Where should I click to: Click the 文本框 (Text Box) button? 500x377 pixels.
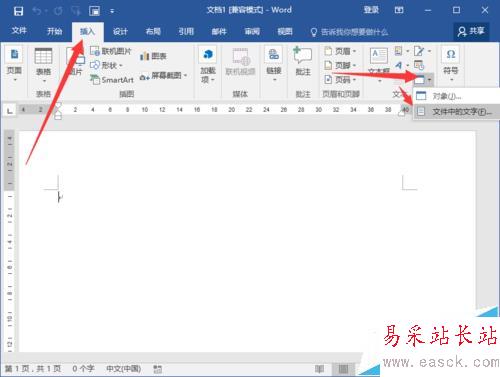[379, 65]
